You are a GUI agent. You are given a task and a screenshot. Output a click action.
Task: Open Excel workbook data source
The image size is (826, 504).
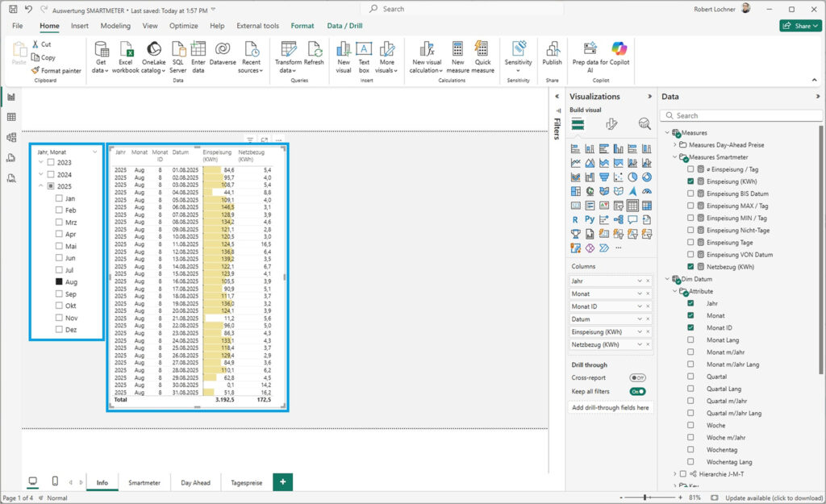[x=126, y=57]
